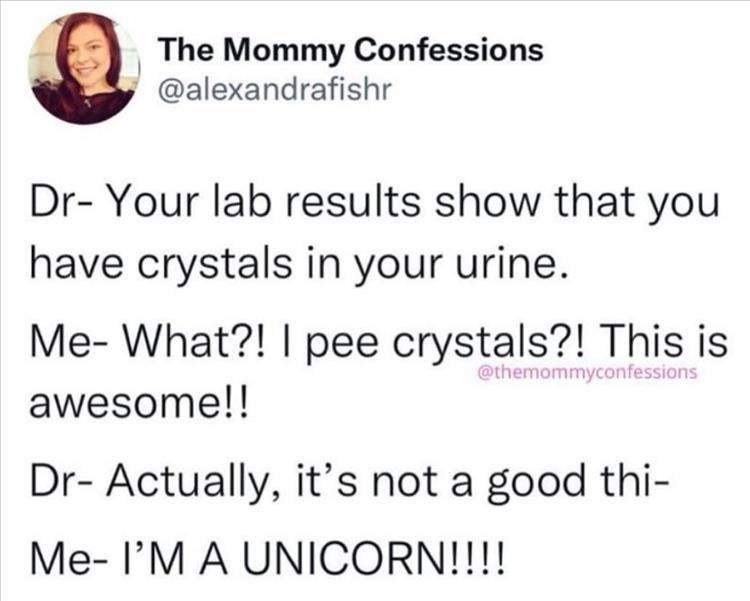750x601 pixels.
Task: Click the line starting "Dr- Your lab results"
Action: tap(374, 205)
